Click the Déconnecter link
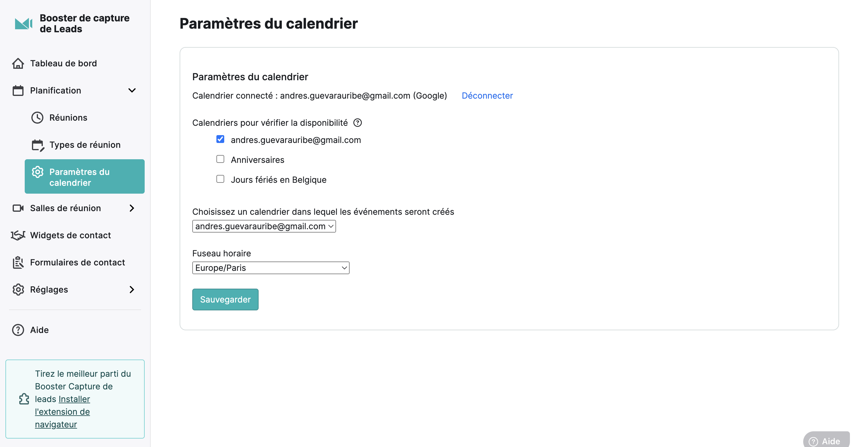 (x=487, y=96)
